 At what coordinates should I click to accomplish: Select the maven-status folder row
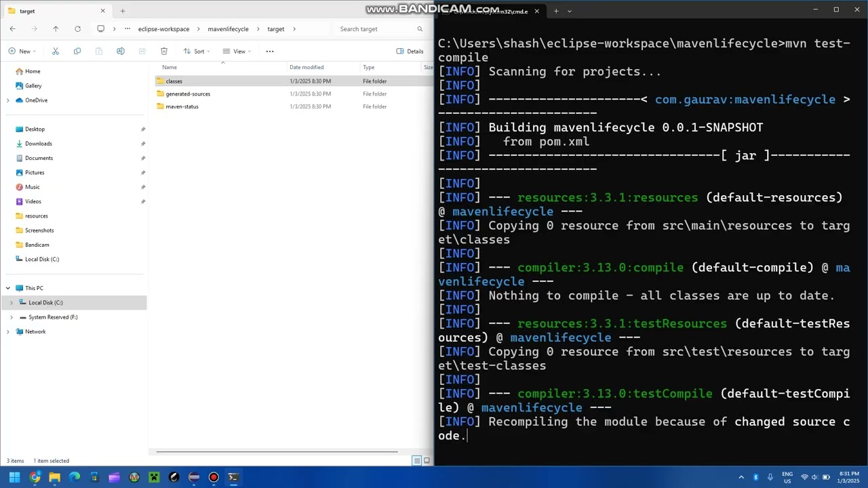293,106
